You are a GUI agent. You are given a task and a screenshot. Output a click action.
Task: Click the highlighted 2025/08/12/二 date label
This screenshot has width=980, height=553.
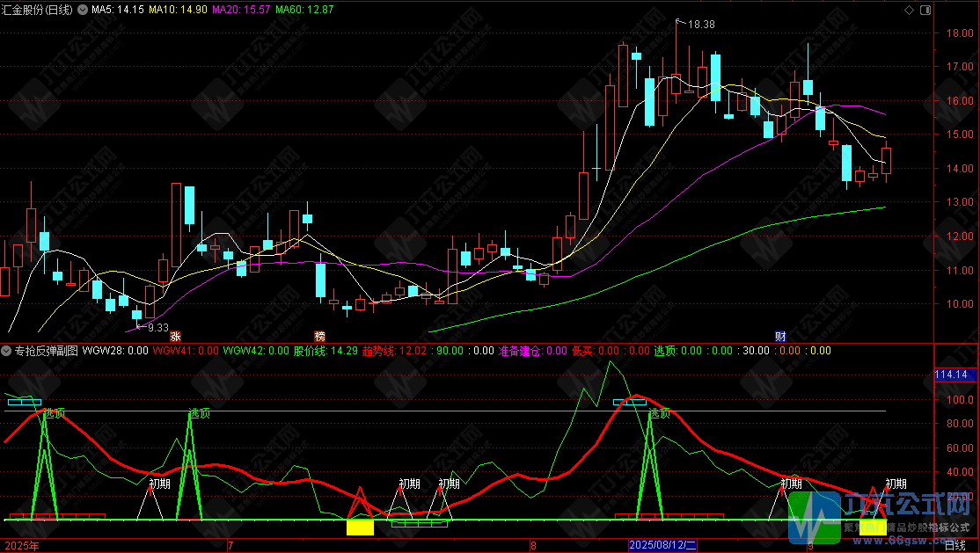(662, 545)
